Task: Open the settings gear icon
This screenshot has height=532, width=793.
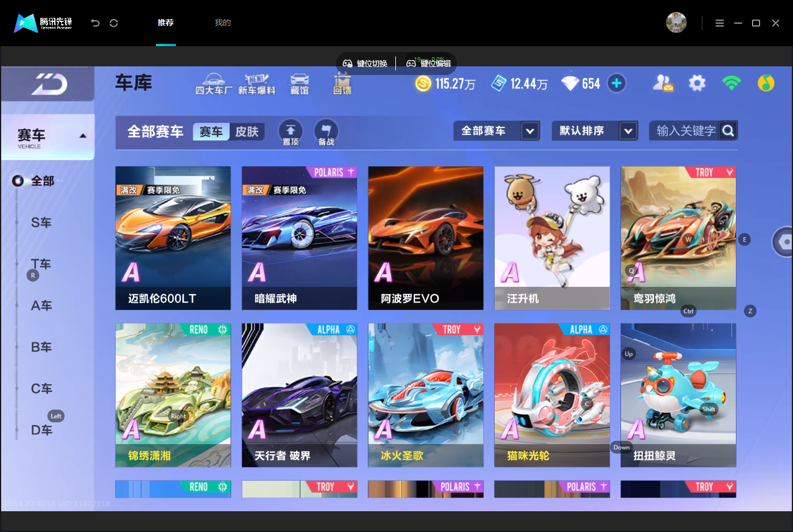Action: click(x=697, y=83)
